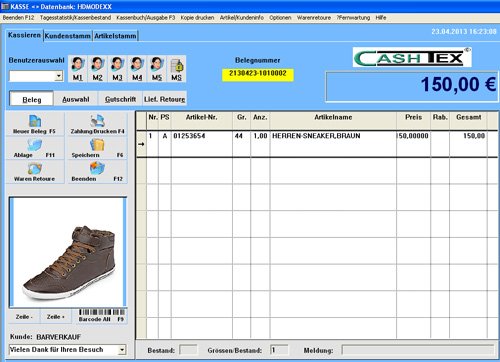Viewport: 500px width, 362px height.
Task: Open the Beenden F12 menu
Action: (x=18, y=17)
